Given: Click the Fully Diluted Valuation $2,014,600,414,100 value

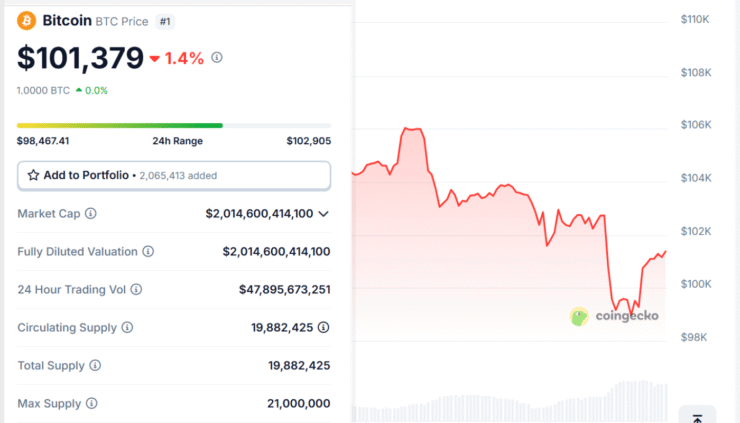Looking at the screenshot, I should (x=277, y=252).
